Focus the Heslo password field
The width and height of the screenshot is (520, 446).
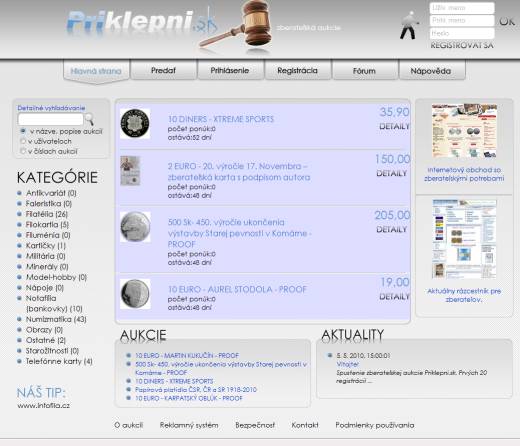coord(462,33)
